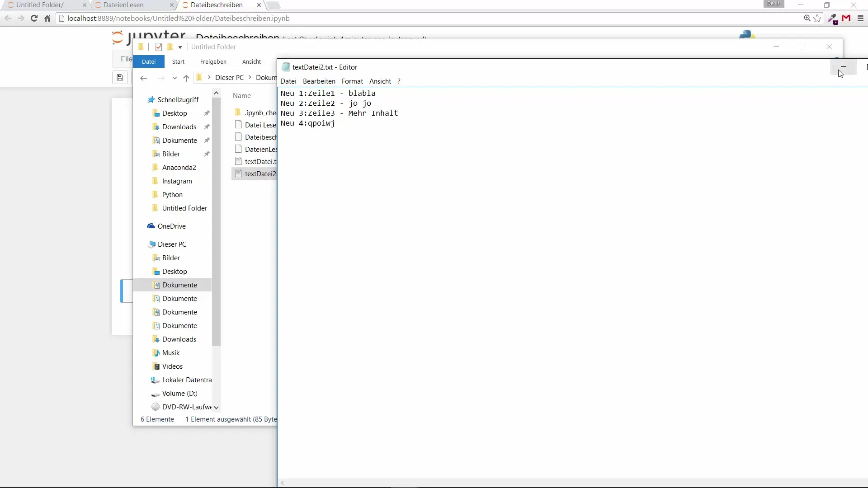Screen dimensions: 868x488
Task: Click the browser forward arrow
Action: (21, 19)
